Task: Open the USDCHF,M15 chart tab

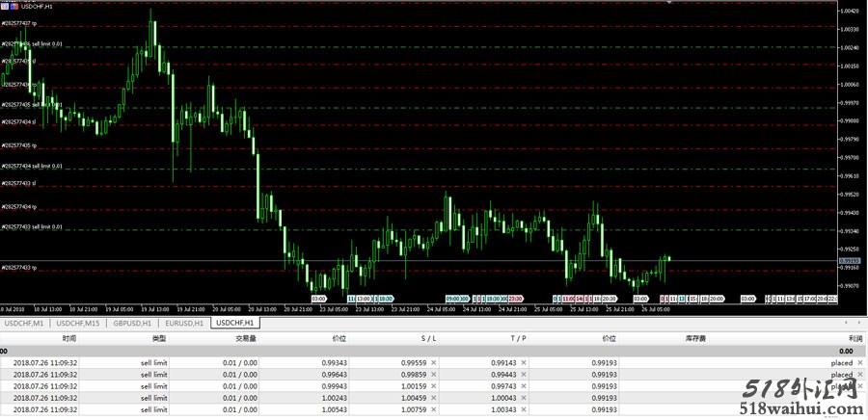Action: click(78, 323)
